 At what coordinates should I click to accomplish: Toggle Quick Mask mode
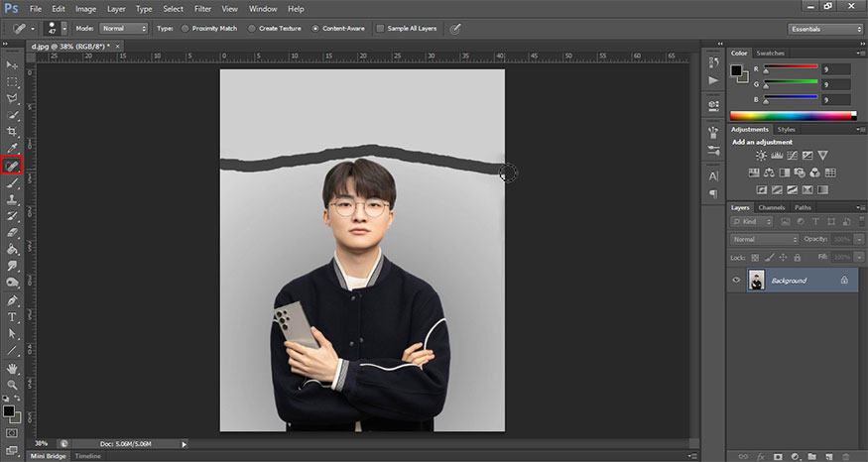(12, 433)
